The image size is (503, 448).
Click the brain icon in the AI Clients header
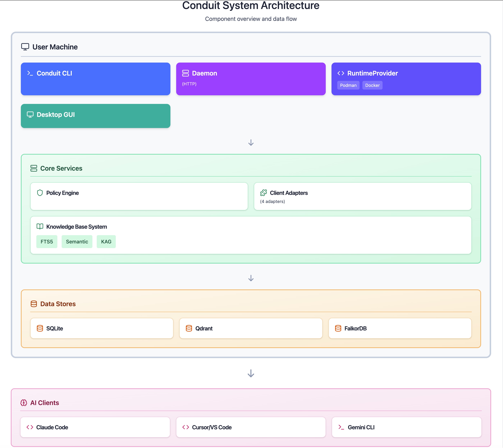coord(24,403)
